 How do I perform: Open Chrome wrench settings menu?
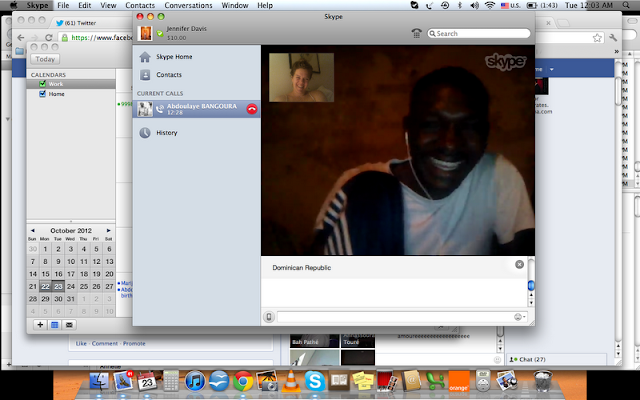click(x=613, y=38)
